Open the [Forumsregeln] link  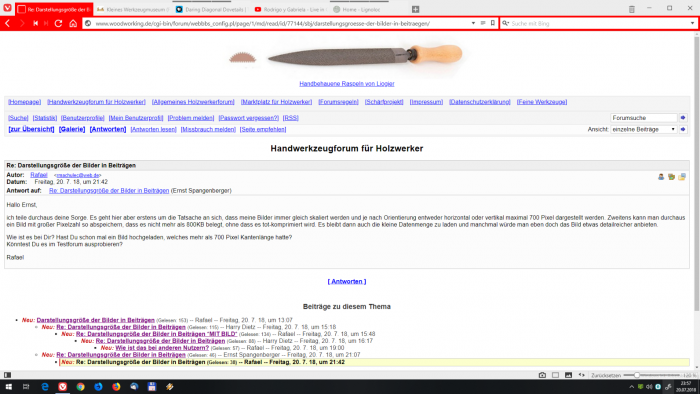[338, 102]
